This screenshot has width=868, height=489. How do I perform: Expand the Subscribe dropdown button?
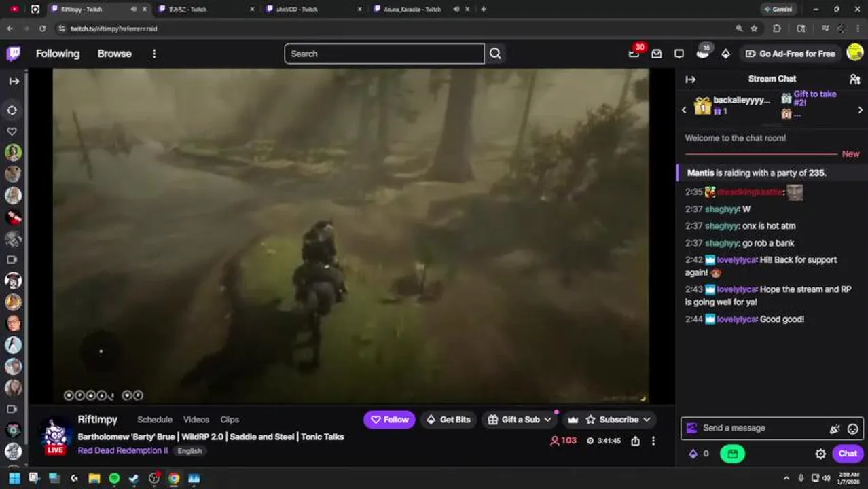point(646,420)
